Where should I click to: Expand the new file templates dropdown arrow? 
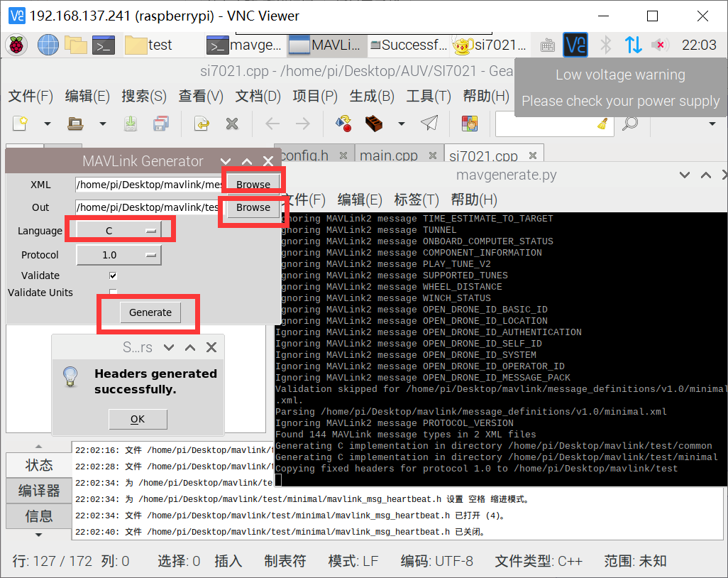(48, 124)
